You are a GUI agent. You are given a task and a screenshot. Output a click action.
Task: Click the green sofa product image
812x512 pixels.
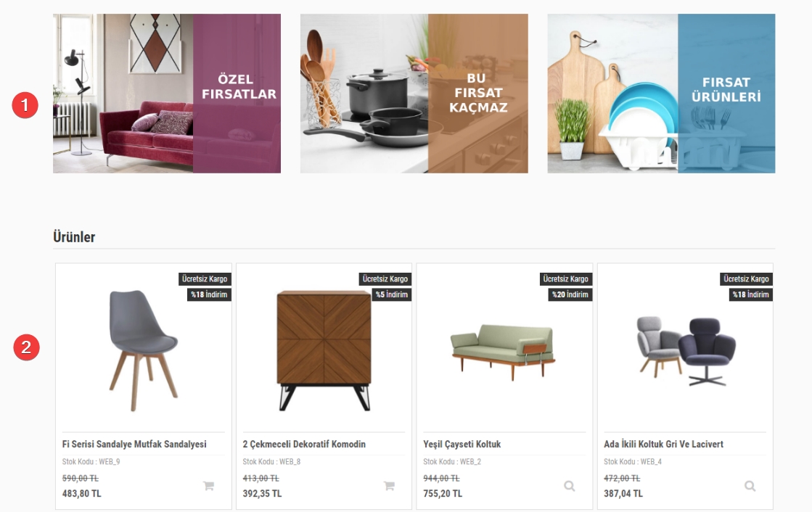502,352
